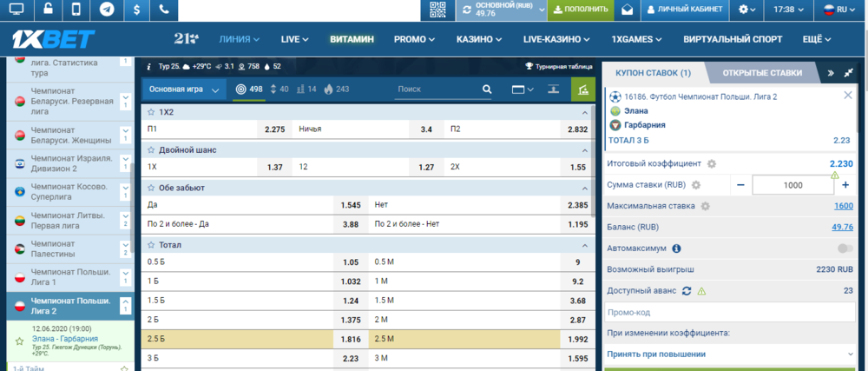868x371 pixels.
Task: Click the magnifier search icon in markets bar
Action: coord(487,89)
